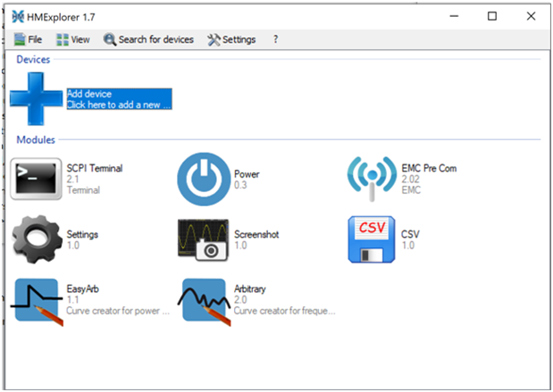Click the 'Arbitrary' module name

pyautogui.click(x=249, y=289)
